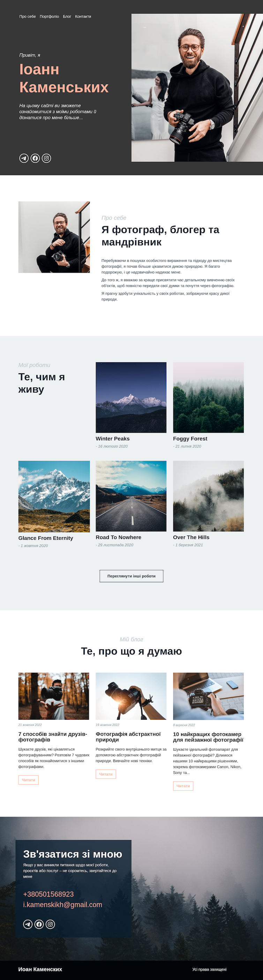
Task: Click Читати under 10 найкращих фотокамер
Action: pyautogui.click(x=183, y=786)
